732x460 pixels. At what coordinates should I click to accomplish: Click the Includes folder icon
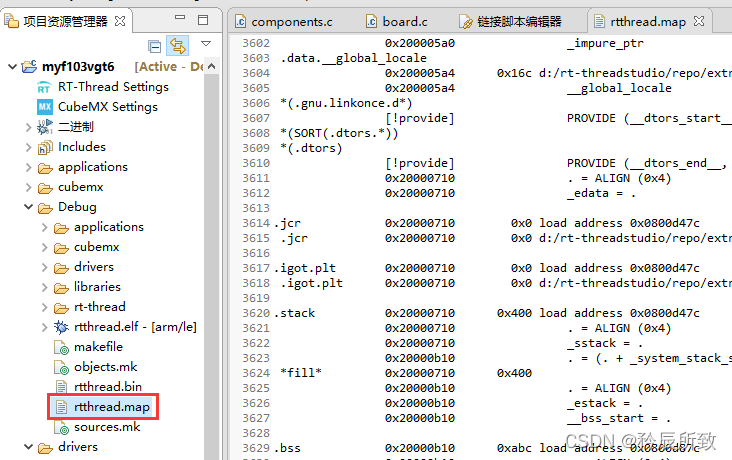tap(45, 148)
